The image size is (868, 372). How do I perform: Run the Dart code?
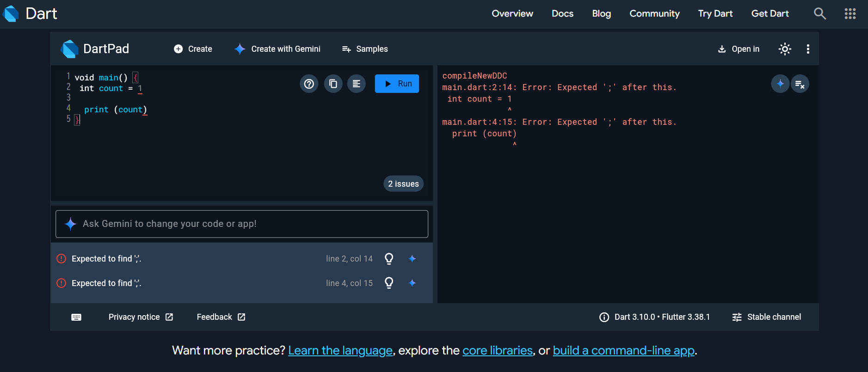coord(397,84)
